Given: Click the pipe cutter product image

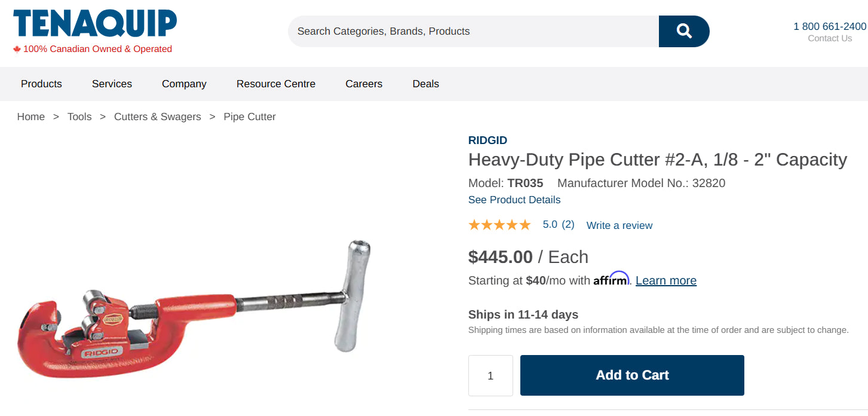Looking at the screenshot, I should [x=194, y=311].
